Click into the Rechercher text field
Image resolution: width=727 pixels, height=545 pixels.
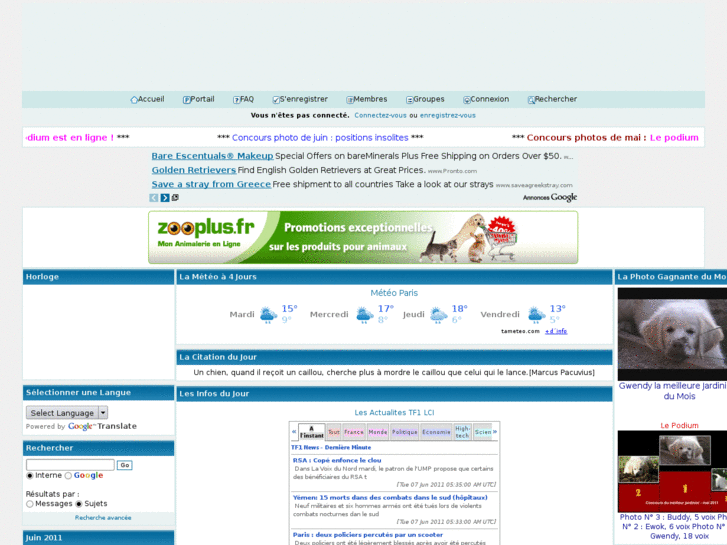tap(70, 465)
